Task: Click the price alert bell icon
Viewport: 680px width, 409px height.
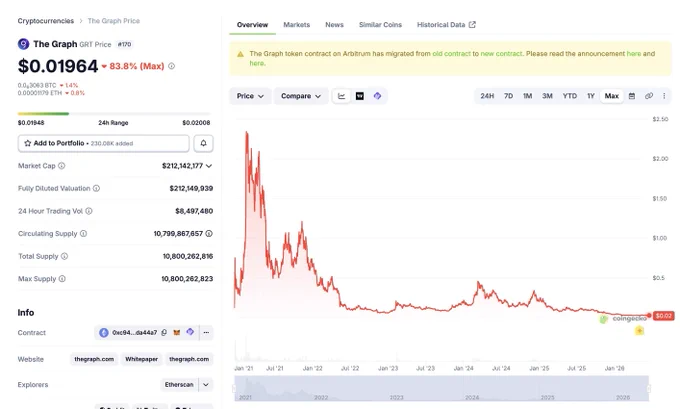Action: click(x=203, y=143)
